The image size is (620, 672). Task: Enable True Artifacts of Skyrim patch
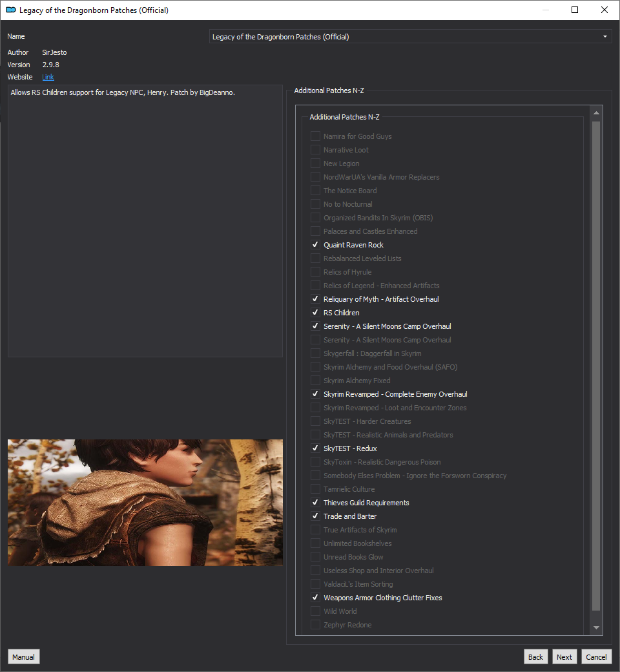(x=315, y=530)
